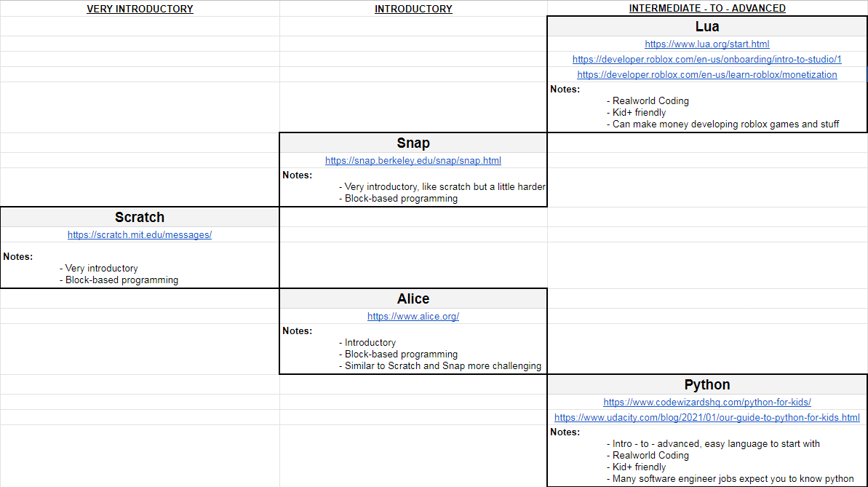Image resolution: width=868 pixels, height=487 pixels.
Task: Open the codewizardshq python-for-kids link
Action: coord(706,403)
